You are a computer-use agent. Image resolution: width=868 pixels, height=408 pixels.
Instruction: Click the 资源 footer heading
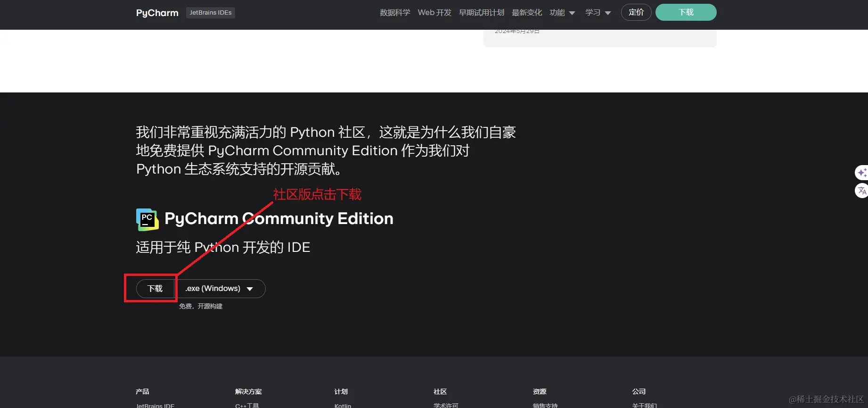(540, 391)
